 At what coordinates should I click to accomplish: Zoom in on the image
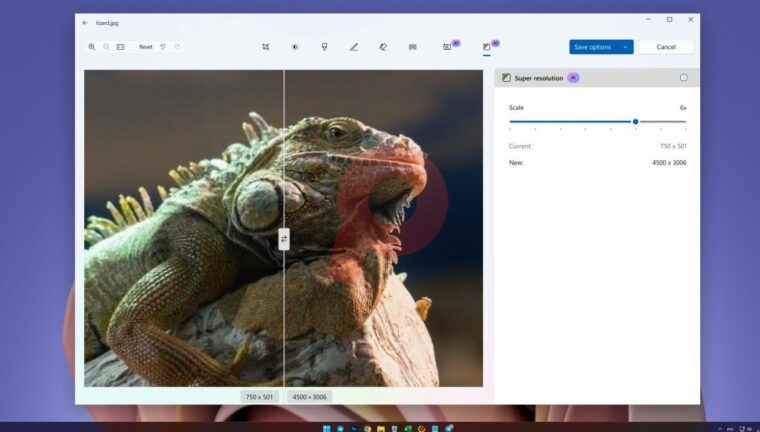tap(92, 47)
